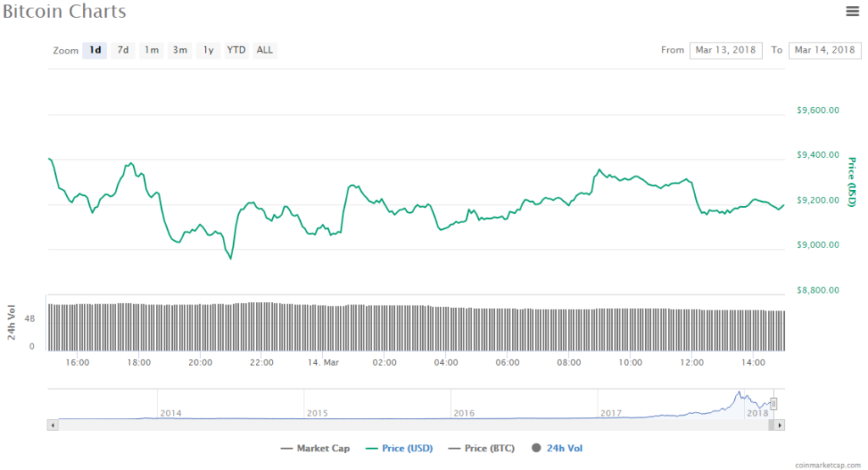Open the hamburger chart context menu
This screenshot has width=868, height=470.
(x=852, y=11)
